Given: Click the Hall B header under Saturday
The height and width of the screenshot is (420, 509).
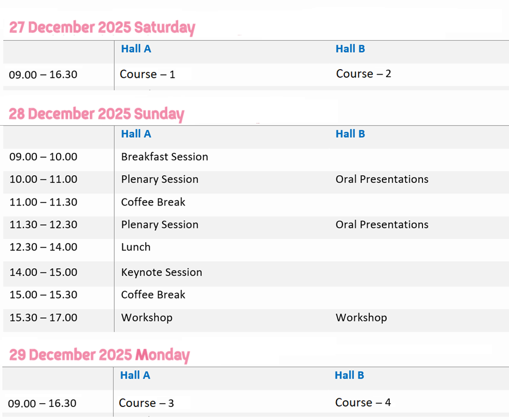Looking at the screenshot, I should pyautogui.click(x=350, y=49).
